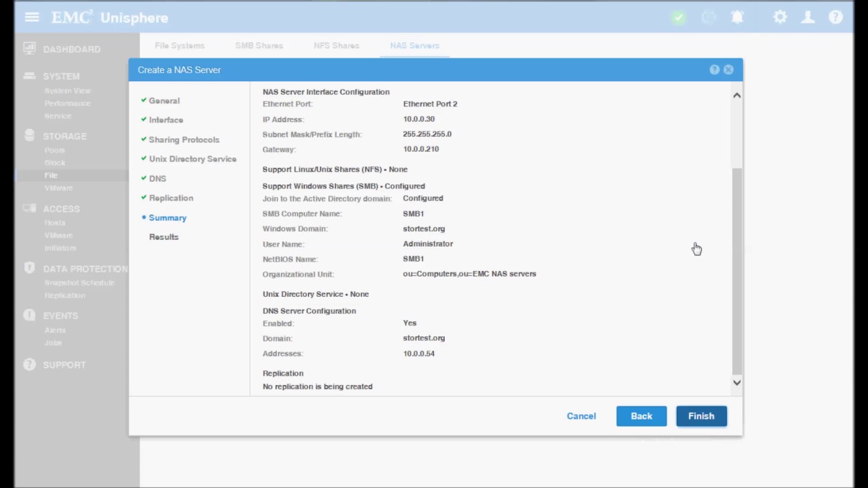Click the Access section icon
Screen dimensions: 868x488
tap(29, 209)
